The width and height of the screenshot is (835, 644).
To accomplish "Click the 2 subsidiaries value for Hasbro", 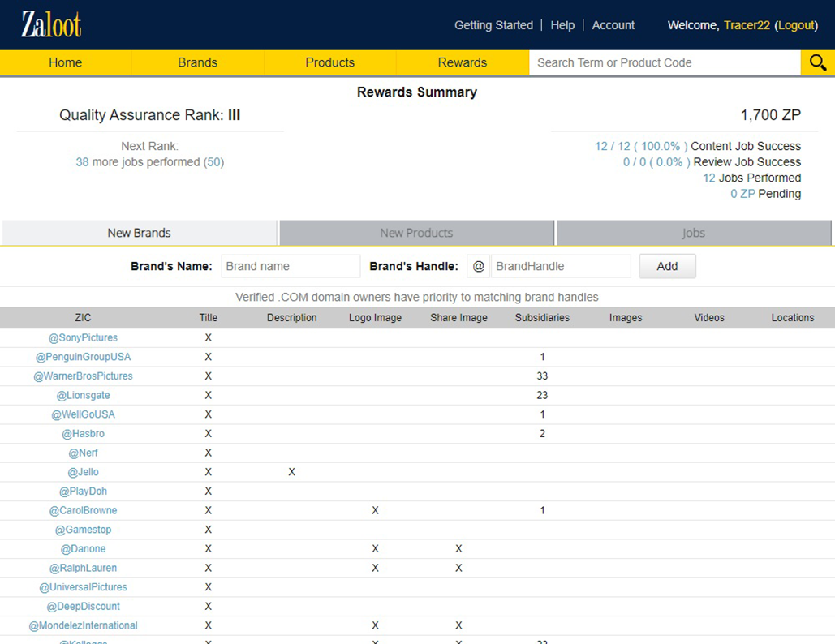I will point(542,434).
